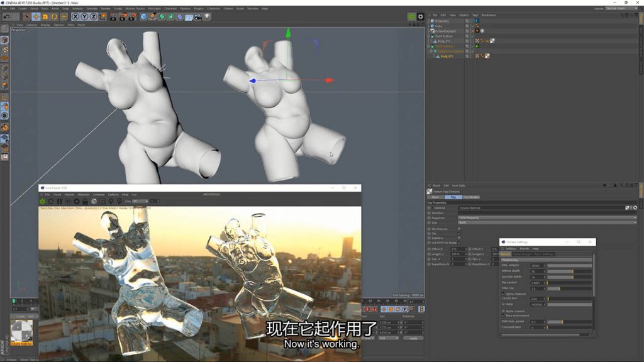Activate the Rotate tool in the toolbar

pyautogui.click(x=54, y=17)
